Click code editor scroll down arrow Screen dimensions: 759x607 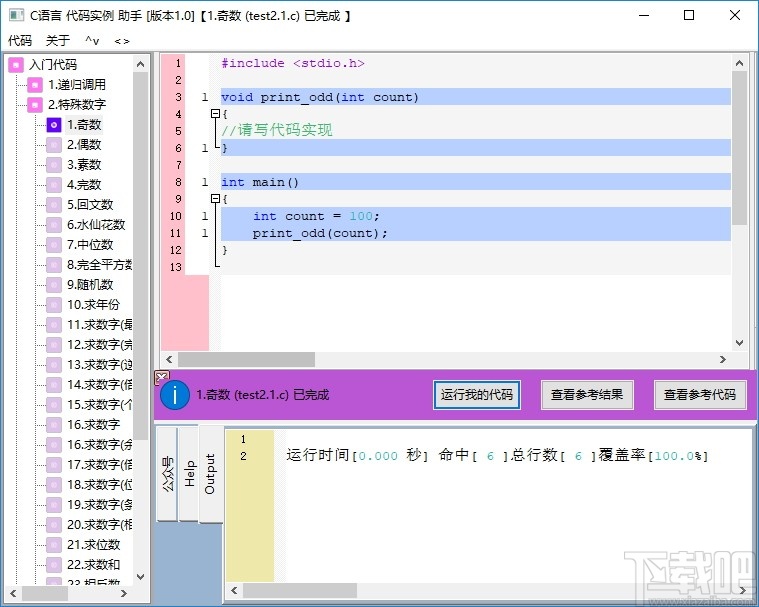coord(739,343)
